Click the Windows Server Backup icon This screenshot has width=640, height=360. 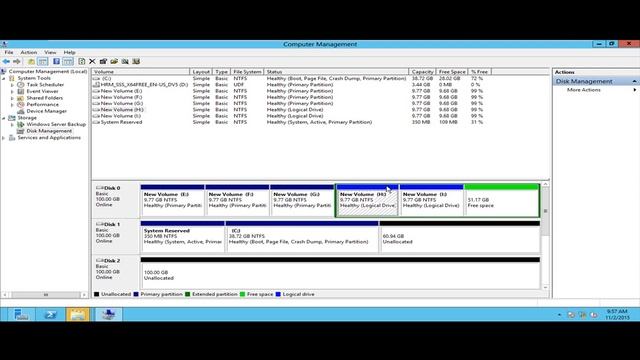pos(21,124)
